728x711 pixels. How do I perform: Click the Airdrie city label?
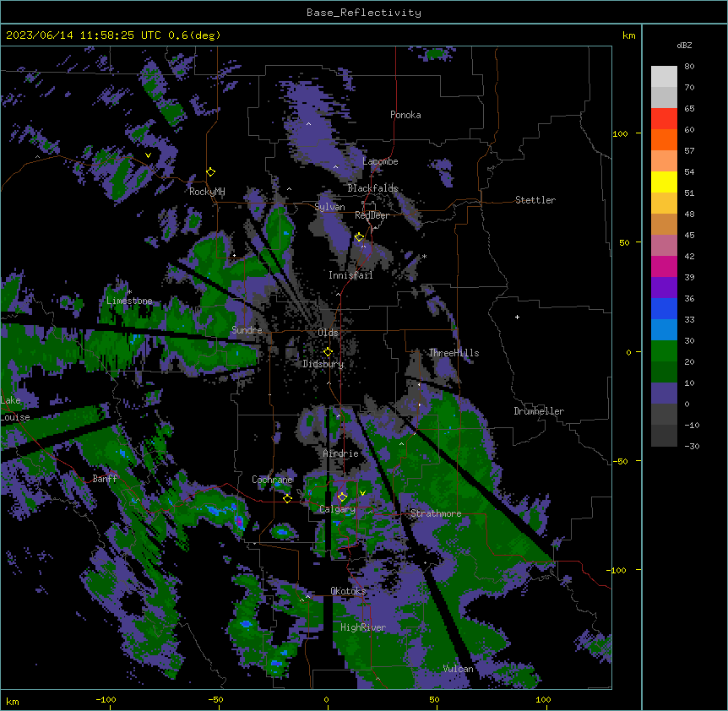(340, 453)
